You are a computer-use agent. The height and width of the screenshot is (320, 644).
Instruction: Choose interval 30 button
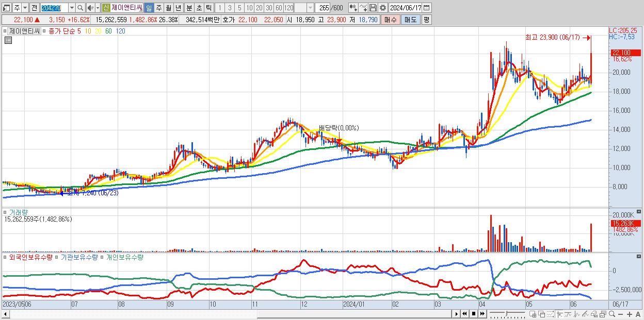tap(269, 8)
